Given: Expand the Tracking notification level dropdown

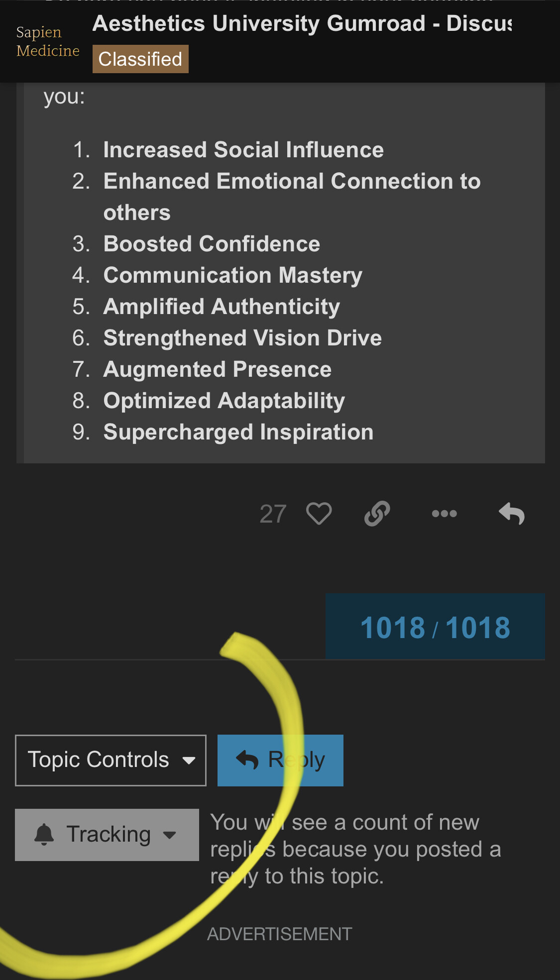Looking at the screenshot, I should (107, 835).
